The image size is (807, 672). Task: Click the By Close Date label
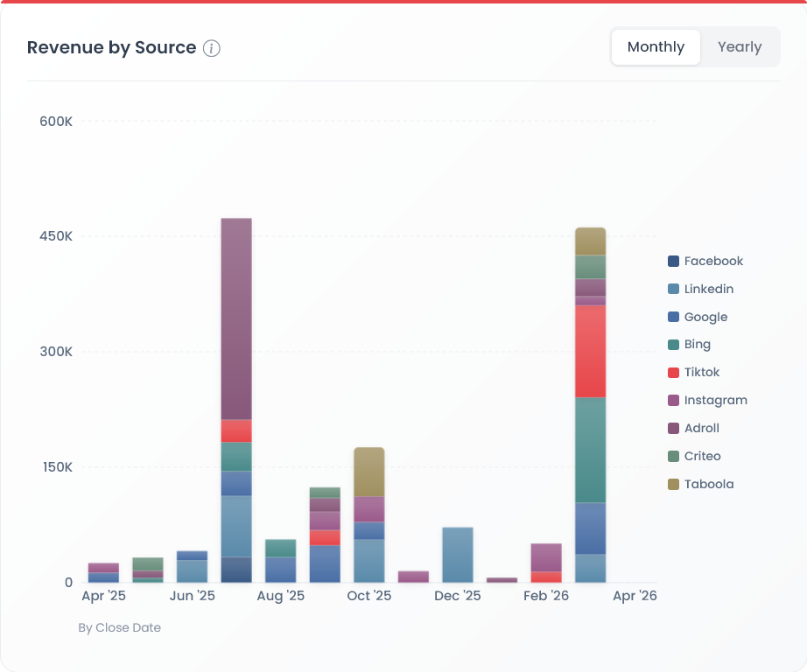point(119,627)
